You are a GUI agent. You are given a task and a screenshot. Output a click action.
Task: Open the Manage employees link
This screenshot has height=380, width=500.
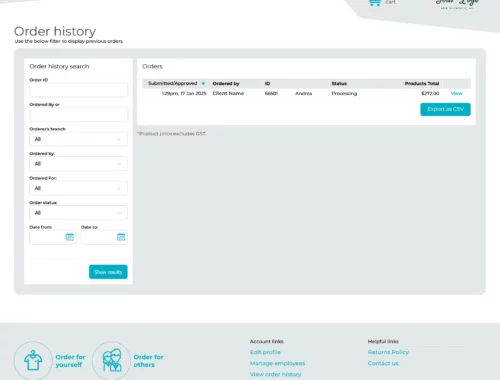277,363
